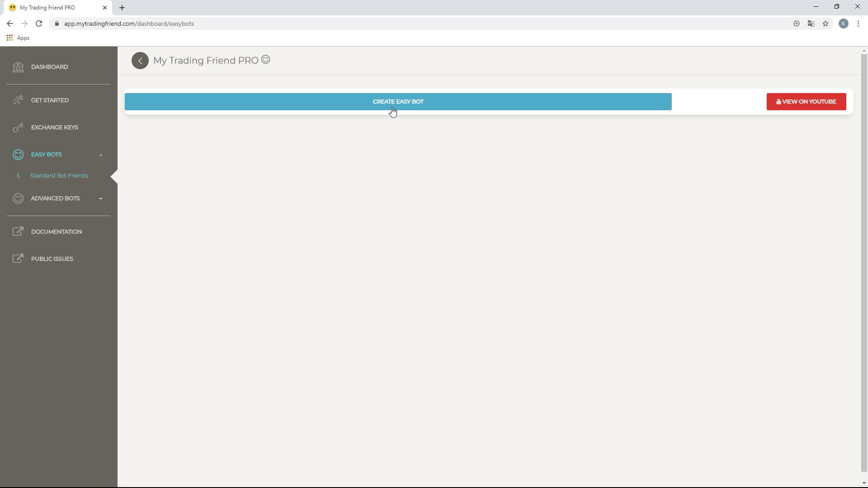Click the Easy Bots smiley icon
This screenshot has height=488, width=868.
pos(18,155)
